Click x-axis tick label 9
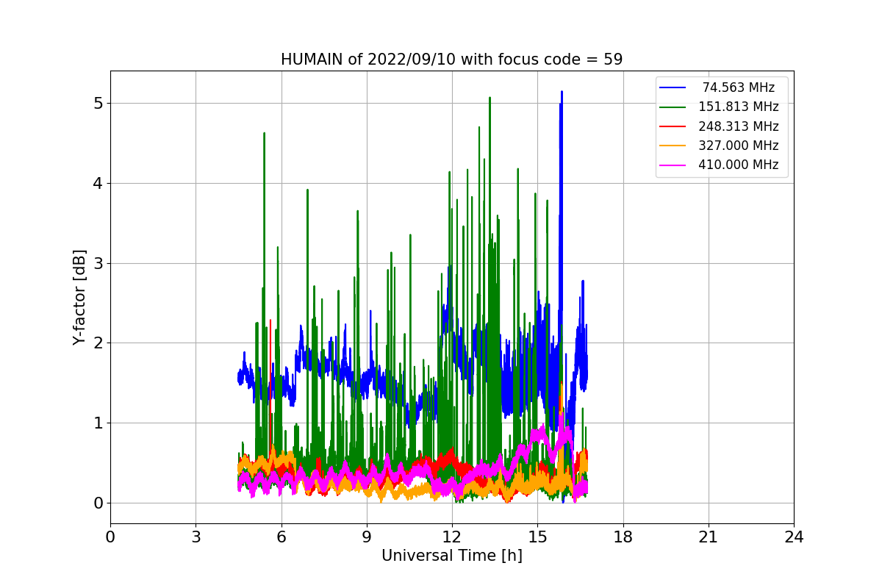Screen dimensions: 882x588 tap(367, 537)
